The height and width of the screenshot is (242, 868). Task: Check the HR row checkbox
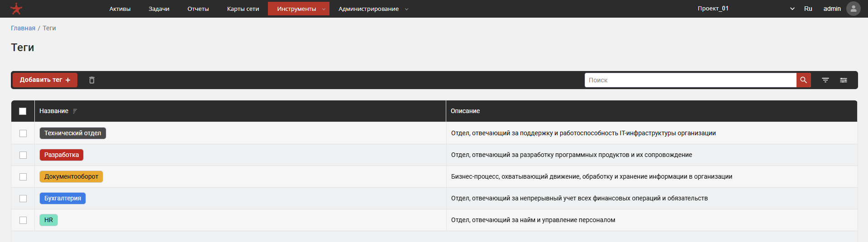(23, 220)
